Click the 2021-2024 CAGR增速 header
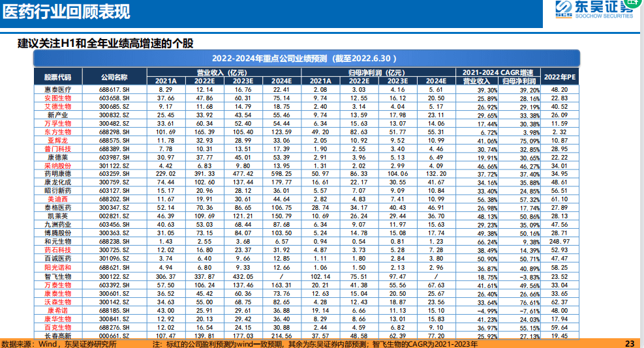The image size is (644, 348). coord(498,72)
